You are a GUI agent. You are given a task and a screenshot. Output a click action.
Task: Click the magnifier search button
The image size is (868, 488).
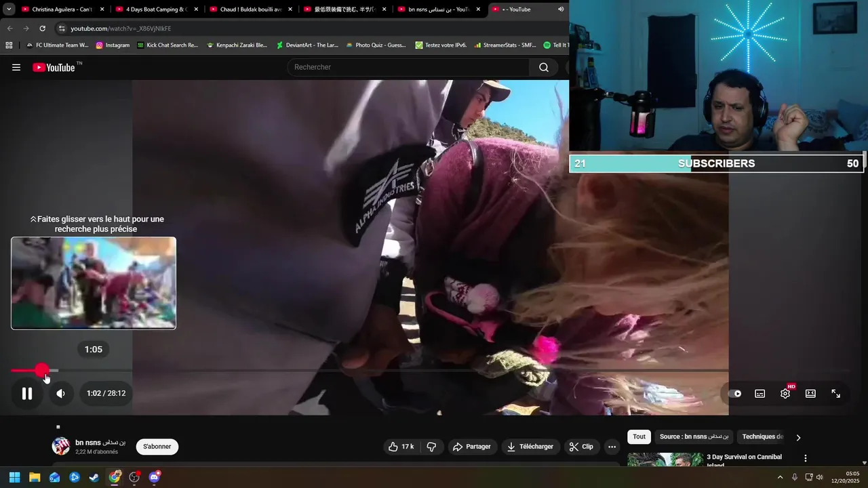(x=544, y=67)
